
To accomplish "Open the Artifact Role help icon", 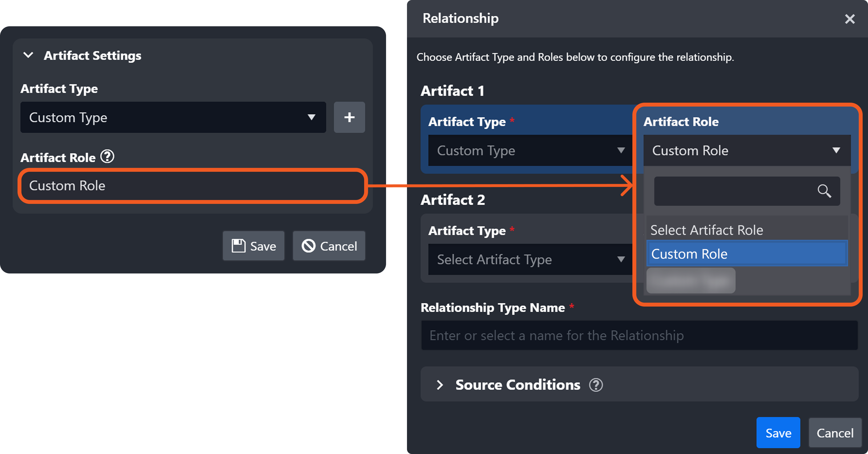I will click(x=108, y=157).
